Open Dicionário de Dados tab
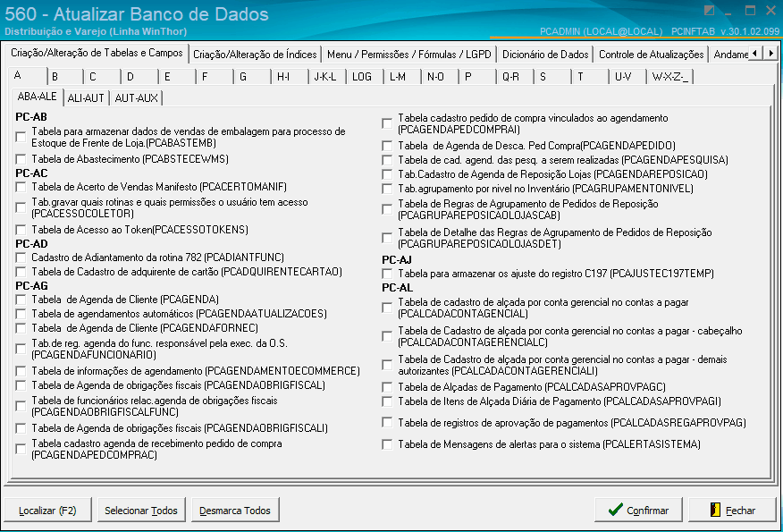783x532 pixels. click(545, 55)
